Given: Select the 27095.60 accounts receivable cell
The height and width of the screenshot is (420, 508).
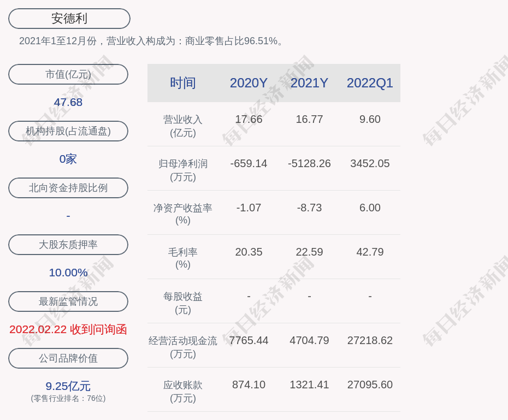Looking at the screenshot, I should click(x=370, y=384).
